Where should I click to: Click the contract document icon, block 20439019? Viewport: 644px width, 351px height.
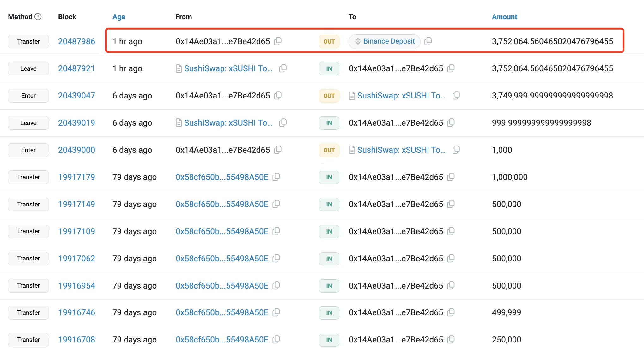pyautogui.click(x=179, y=123)
